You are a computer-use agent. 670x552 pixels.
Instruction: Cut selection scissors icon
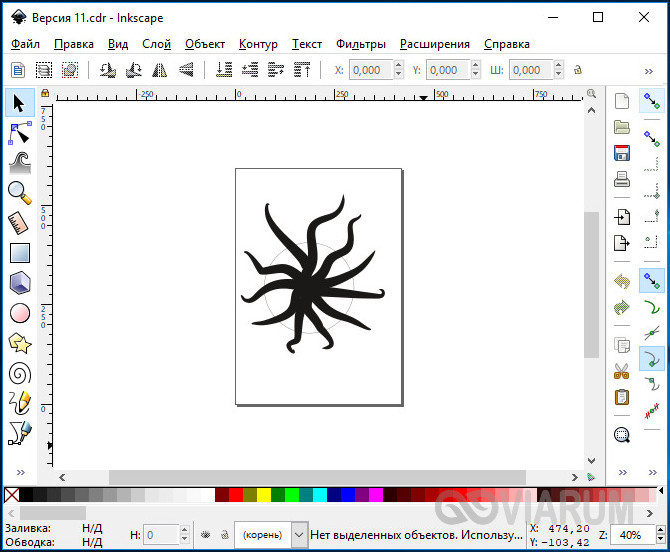(622, 371)
